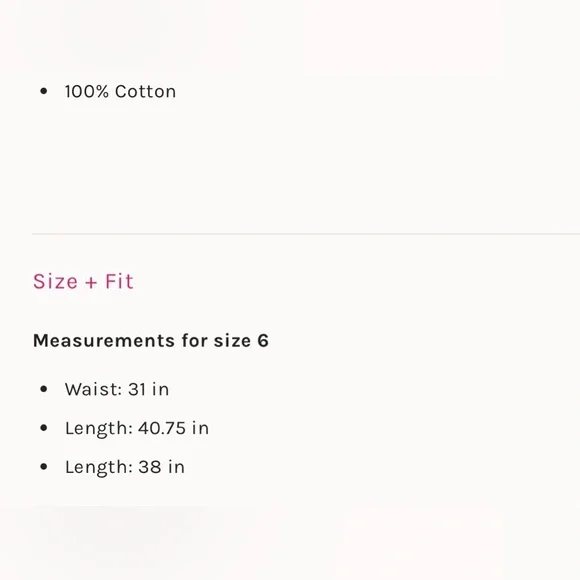Screen dimensions: 580x580
Task: Select the "Waist: 31 in" list item
Action: [117, 389]
